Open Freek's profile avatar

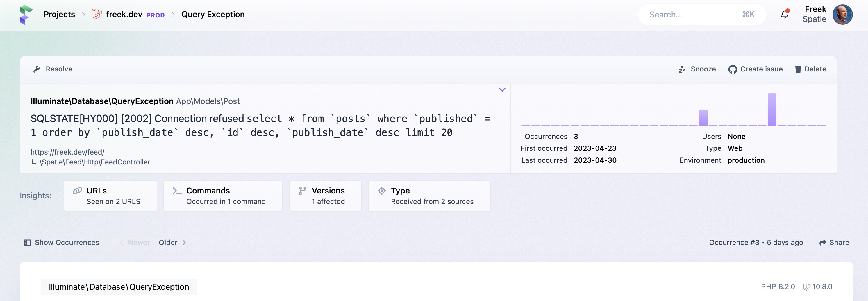842,15
